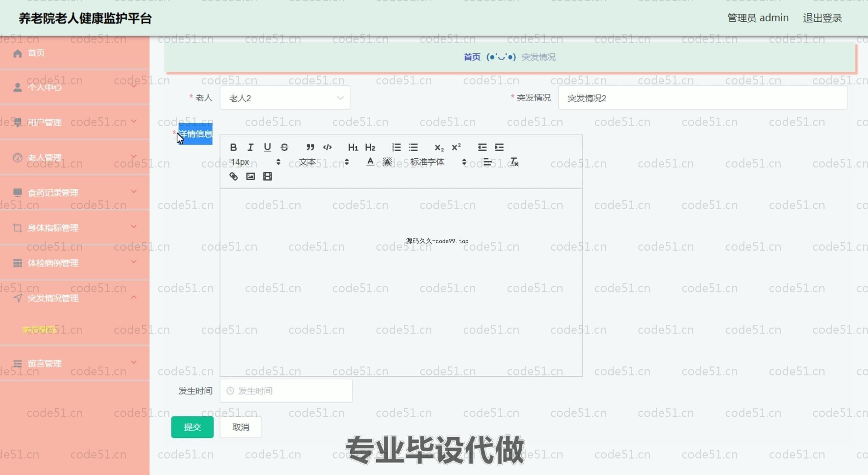Viewport: 868px width, 475px height.
Task: Toggle underline formatting in the editor
Action: click(x=267, y=147)
